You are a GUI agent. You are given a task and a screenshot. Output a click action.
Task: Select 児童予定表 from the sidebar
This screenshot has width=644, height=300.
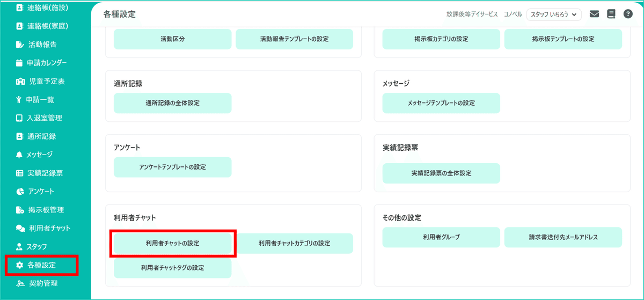47,81
